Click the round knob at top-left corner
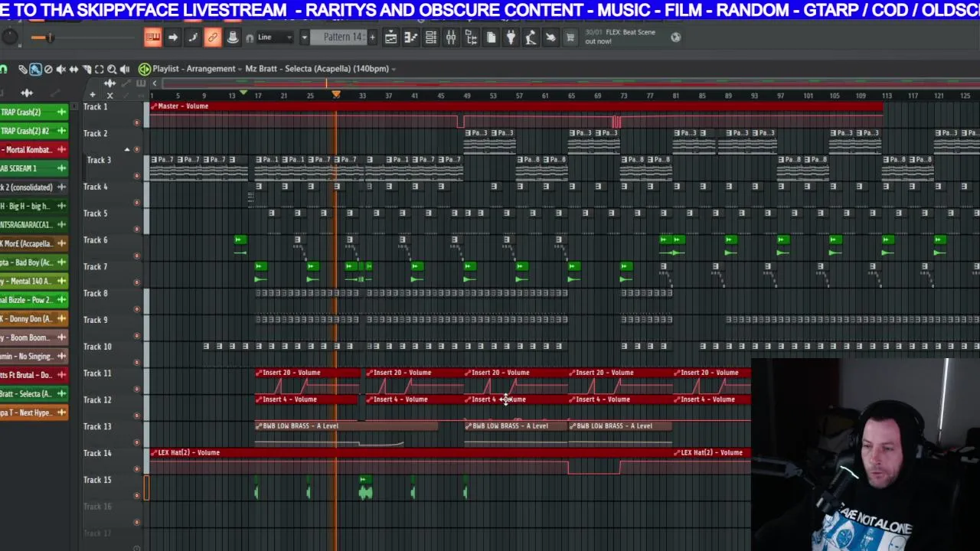This screenshot has height=551, width=980. pyautogui.click(x=9, y=37)
